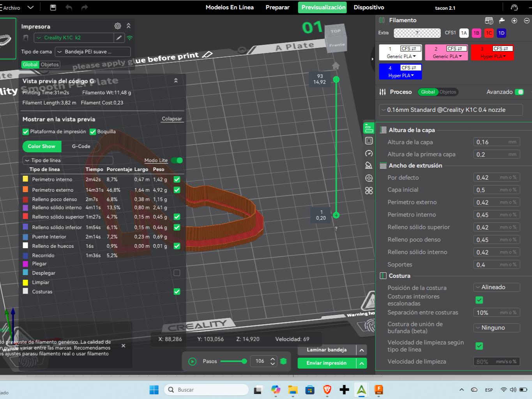Image resolution: width=532 pixels, height=399 pixels.
Task: Select CFS slot 1B pink filament
Action: coord(476,33)
